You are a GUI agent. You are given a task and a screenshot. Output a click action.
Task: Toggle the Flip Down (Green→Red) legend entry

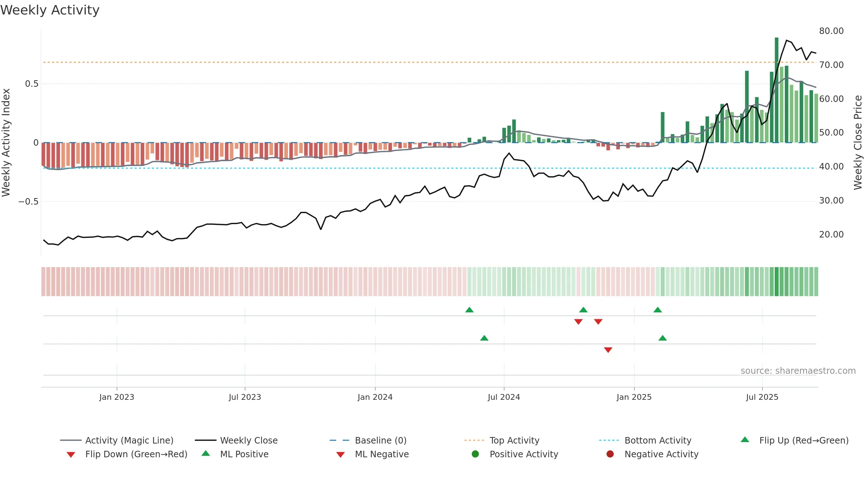127,454
